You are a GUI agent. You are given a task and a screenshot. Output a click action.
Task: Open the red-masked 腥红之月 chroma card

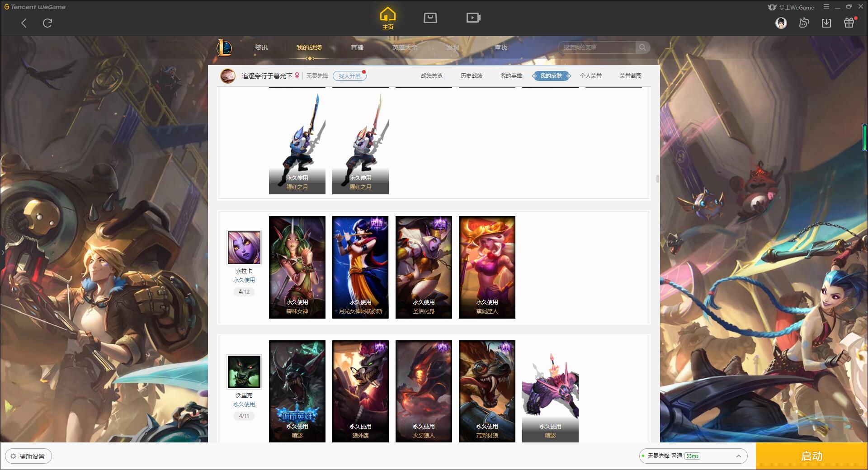360,143
